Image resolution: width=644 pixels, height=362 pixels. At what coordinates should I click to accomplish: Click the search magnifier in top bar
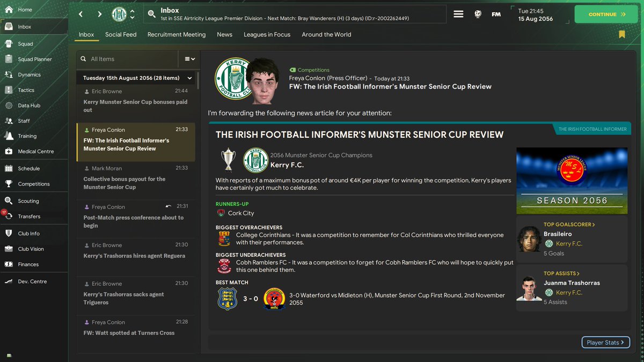(152, 14)
